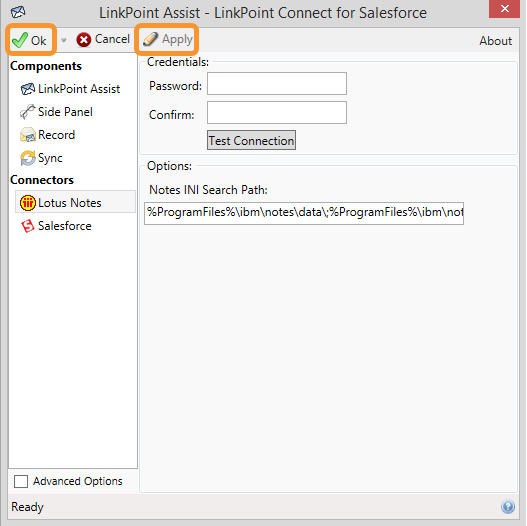The width and height of the screenshot is (527, 526).
Task: Click the title bar application envelope icon
Action: 17,12
